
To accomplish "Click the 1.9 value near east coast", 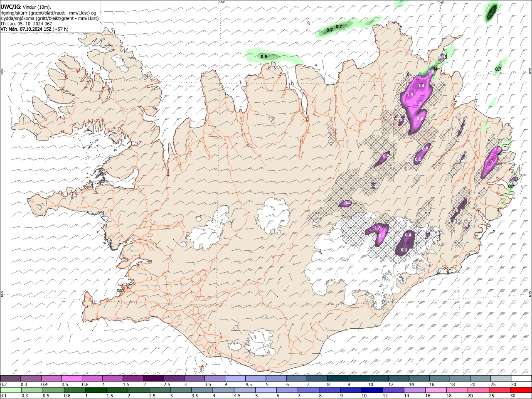I will (x=490, y=162).
